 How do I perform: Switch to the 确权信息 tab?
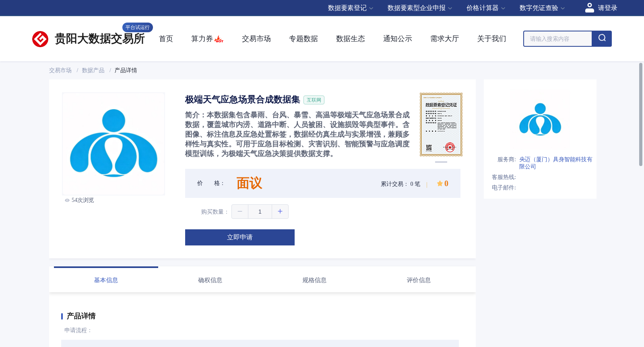210,280
